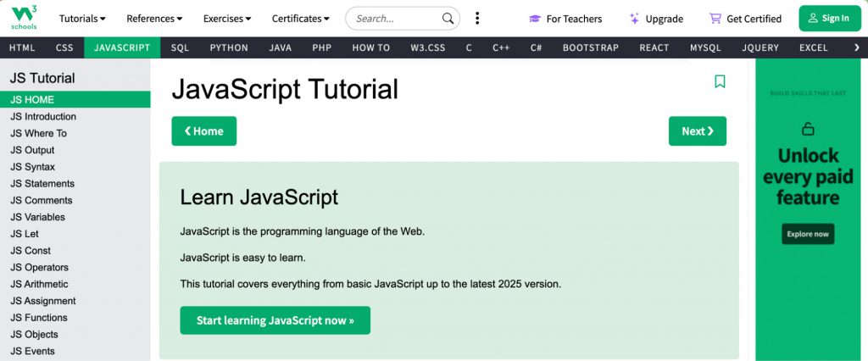Image resolution: width=868 pixels, height=361 pixels.
Task: Go to the SQL topic tab
Action: pyautogui.click(x=180, y=47)
